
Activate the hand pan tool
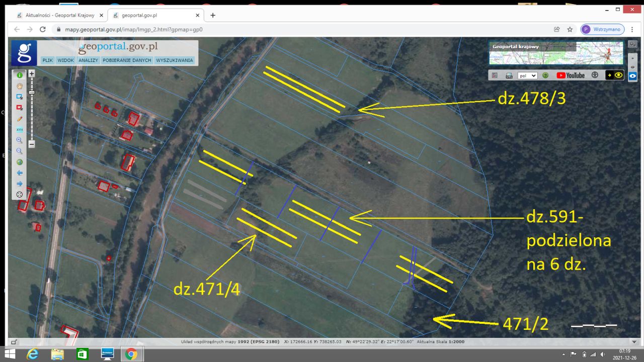(x=20, y=86)
